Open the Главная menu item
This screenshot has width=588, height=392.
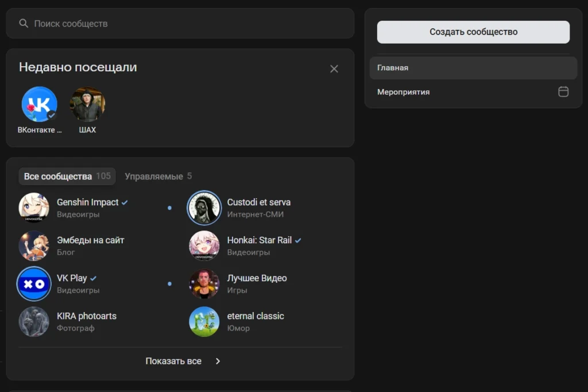[473, 68]
